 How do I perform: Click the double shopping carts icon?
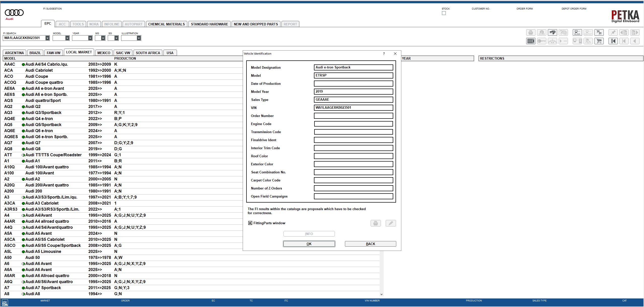tap(599, 32)
